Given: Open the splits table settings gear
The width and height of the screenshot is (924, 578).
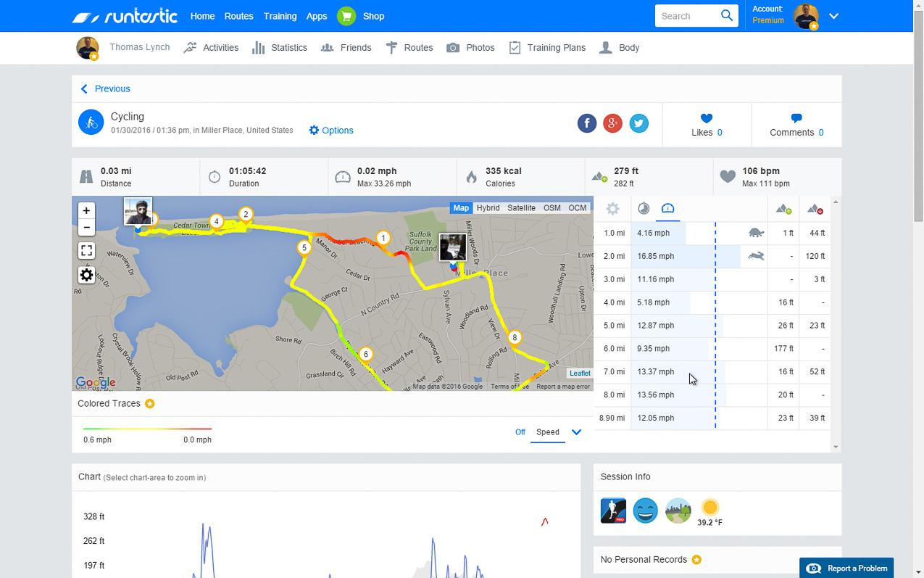Looking at the screenshot, I should (612, 209).
